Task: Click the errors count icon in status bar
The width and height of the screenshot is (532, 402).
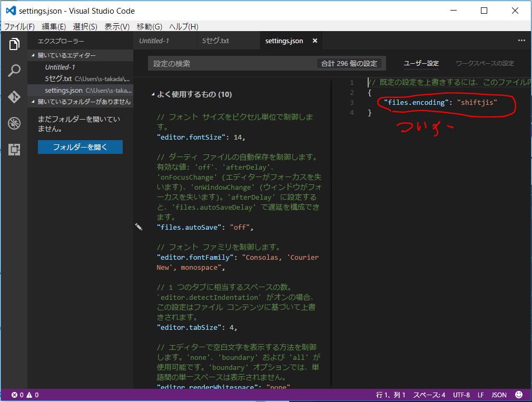Action: coord(14,395)
